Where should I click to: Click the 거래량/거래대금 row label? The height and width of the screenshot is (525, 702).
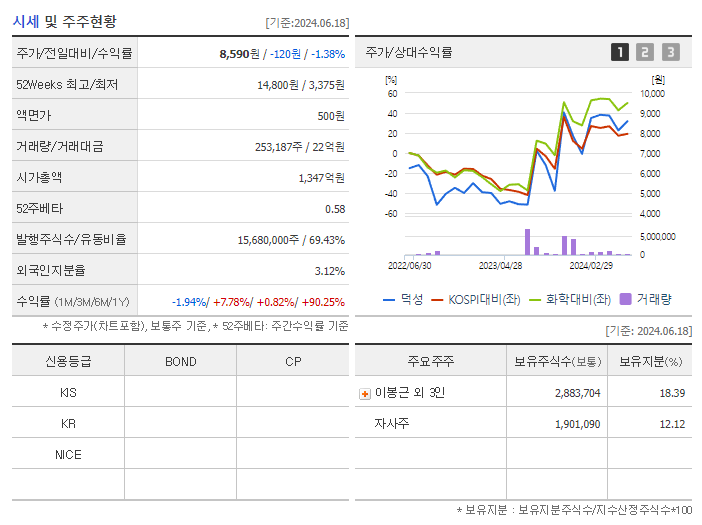[60, 146]
